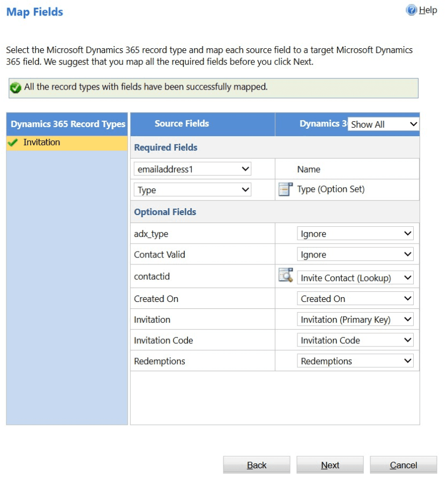Click the Next button

click(x=330, y=465)
